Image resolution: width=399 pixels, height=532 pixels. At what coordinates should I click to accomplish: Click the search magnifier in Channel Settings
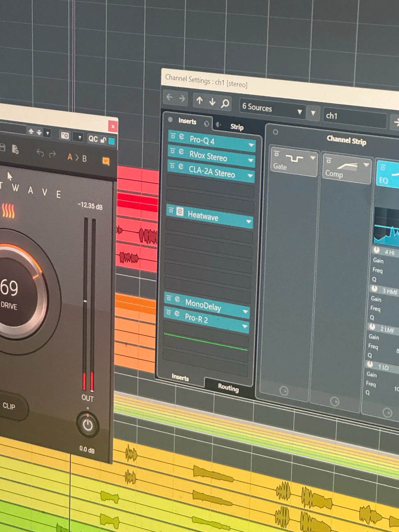[225, 103]
